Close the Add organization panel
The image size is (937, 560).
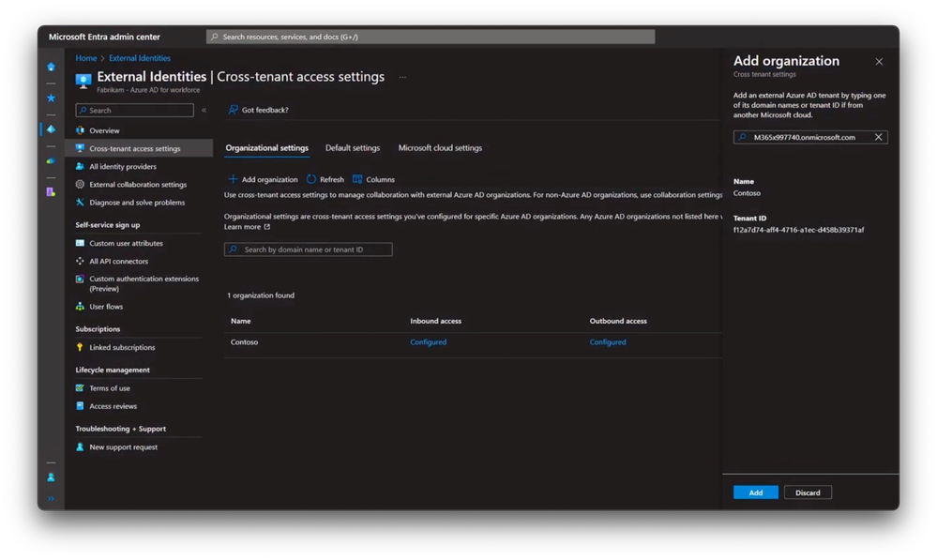coord(879,62)
